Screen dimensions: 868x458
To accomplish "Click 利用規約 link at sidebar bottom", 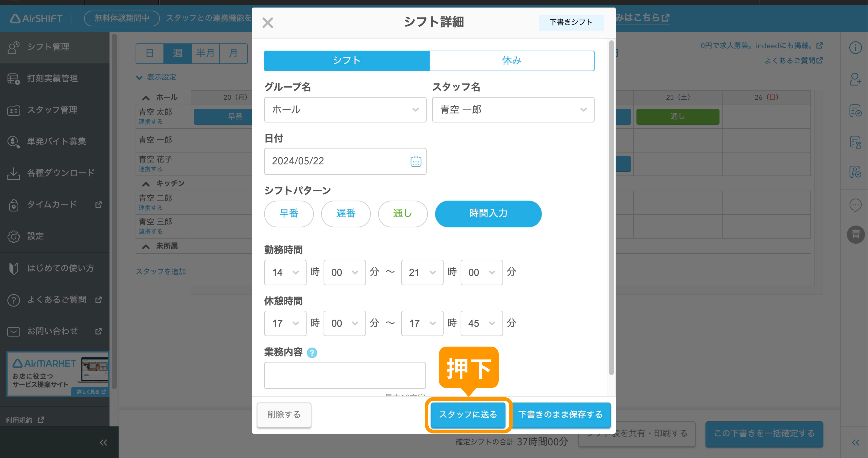I will (x=25, y=420).
